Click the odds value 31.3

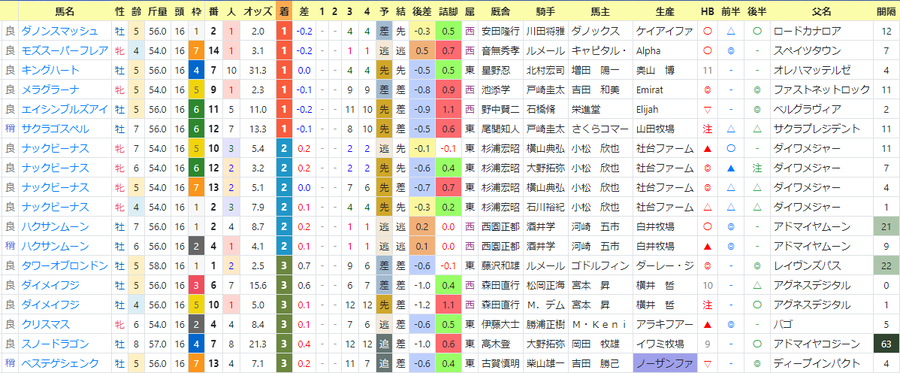coord(258,70)
